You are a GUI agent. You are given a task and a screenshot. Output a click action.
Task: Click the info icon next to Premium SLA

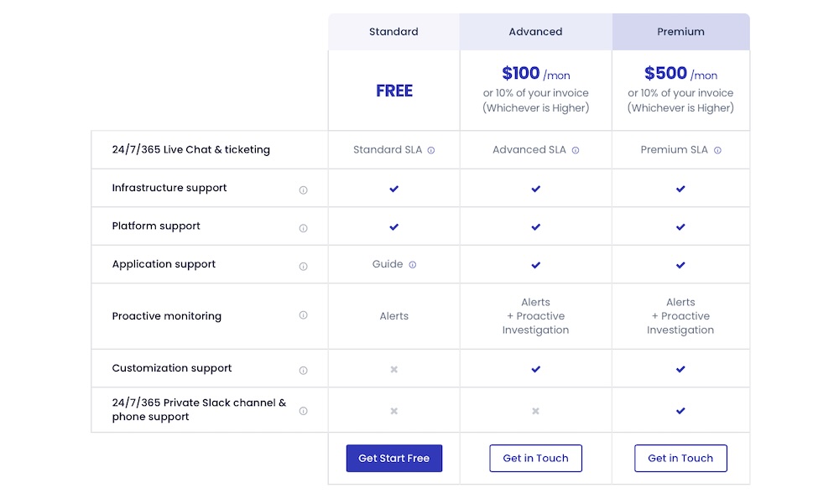tap(717, 150)
